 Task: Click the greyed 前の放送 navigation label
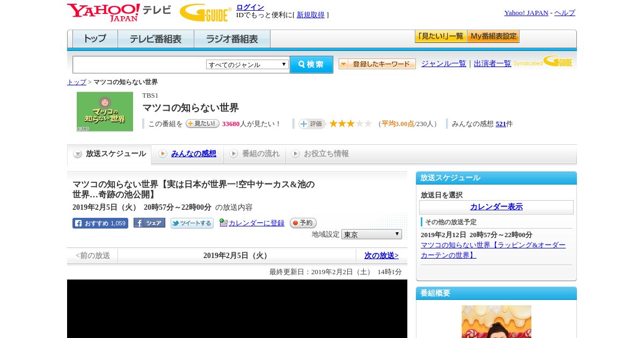coord(93,256)
